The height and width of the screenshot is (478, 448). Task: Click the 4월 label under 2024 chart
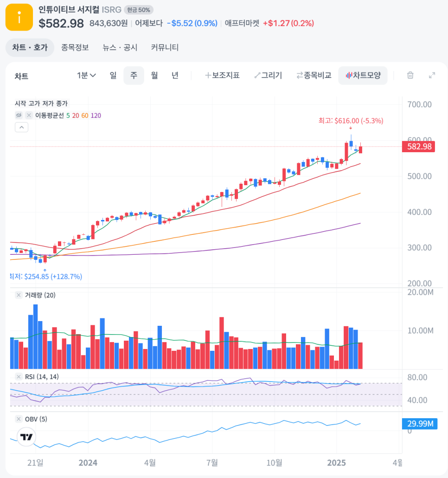click(x=150, y=463)
